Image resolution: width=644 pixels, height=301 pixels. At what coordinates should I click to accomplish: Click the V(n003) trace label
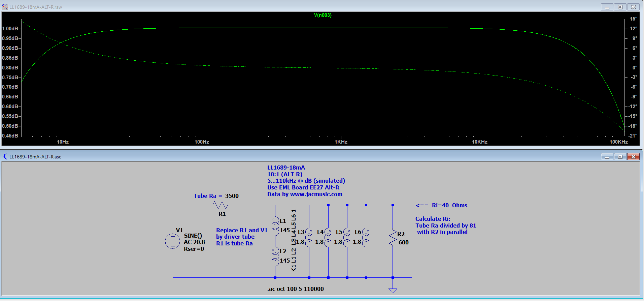click(323, 15)
